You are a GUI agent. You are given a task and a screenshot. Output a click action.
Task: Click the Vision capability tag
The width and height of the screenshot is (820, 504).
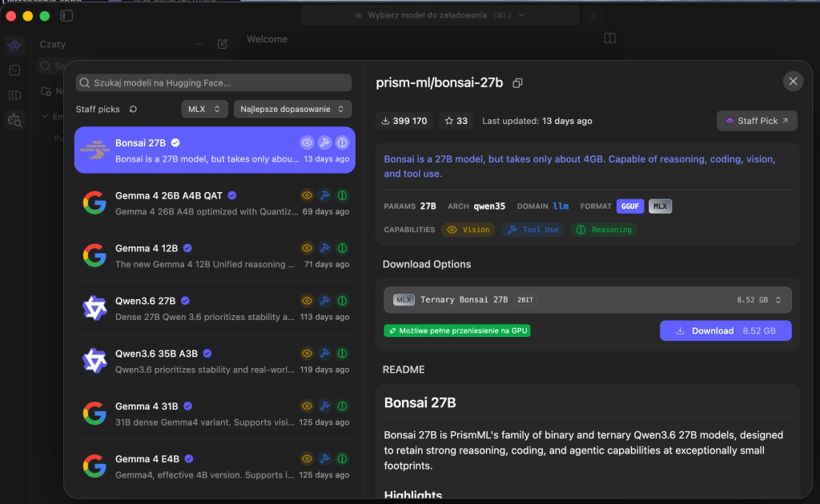click(468, 230)
